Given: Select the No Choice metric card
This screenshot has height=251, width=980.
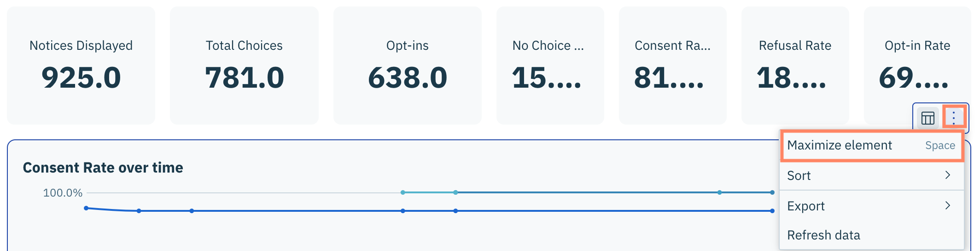Looking at the screenshot, I should click(550, 66).
